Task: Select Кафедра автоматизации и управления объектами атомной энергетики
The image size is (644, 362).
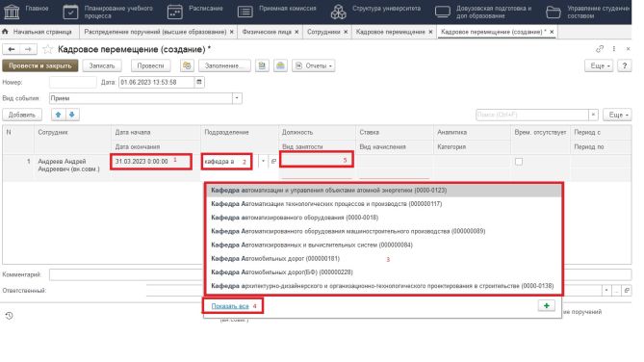Action: [383, 191]
